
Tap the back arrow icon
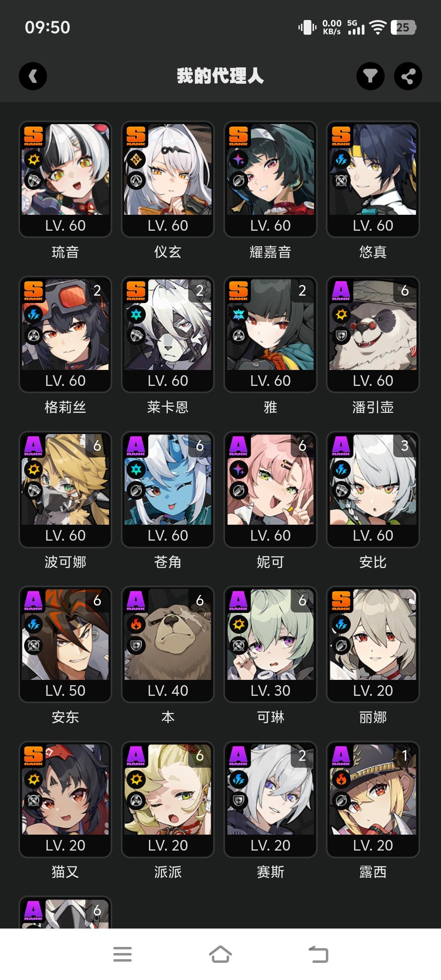click(33, 76)
